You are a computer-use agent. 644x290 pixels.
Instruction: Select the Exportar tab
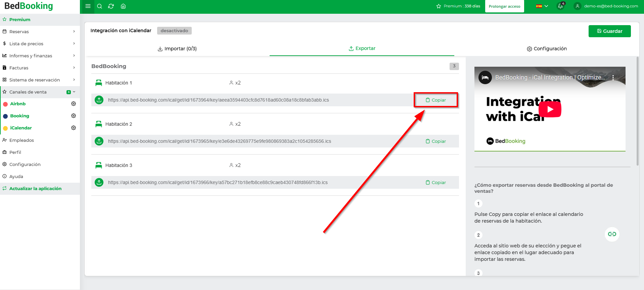click(x=362, y=48)
